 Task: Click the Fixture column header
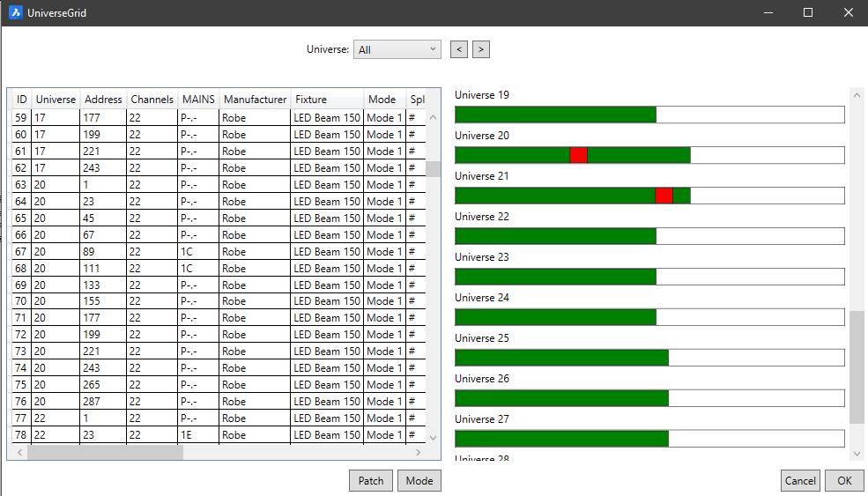point(311,100)
